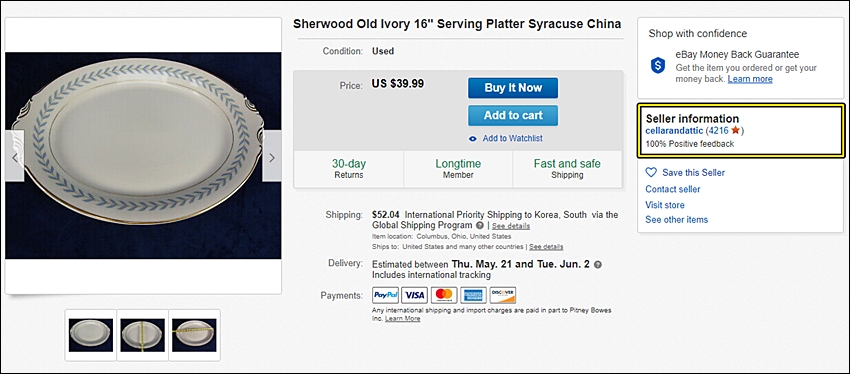This screenshot has width=850, height=374.
Task: Click the Mastercard payment icon
Action: [x=444, y=295]
